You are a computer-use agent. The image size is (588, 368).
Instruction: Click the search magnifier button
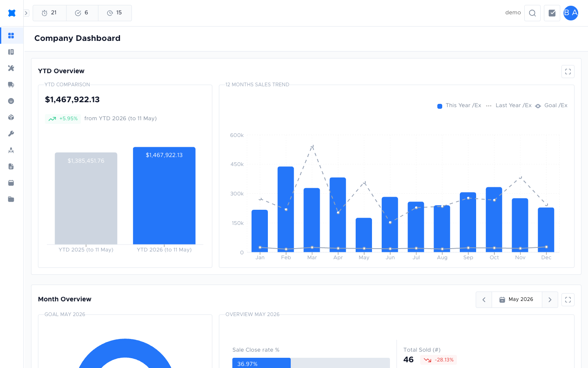pos(532,13)
